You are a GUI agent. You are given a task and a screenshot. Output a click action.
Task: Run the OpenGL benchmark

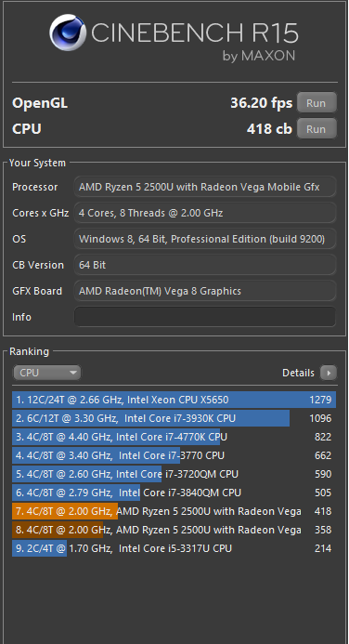(x=317, y=102)
